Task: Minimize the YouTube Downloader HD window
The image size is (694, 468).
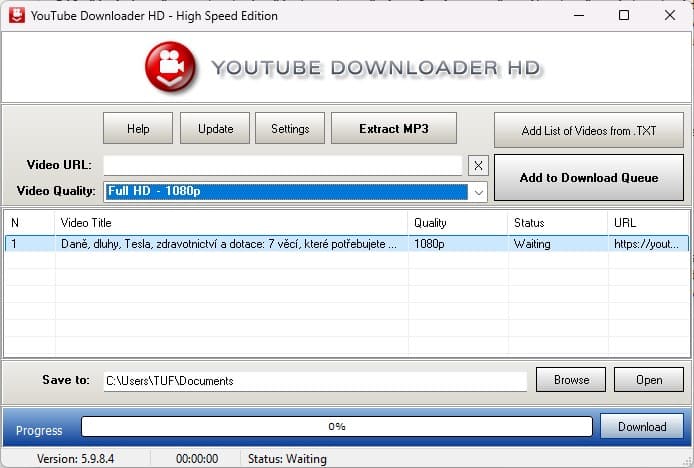Action: tap(579, 15)
